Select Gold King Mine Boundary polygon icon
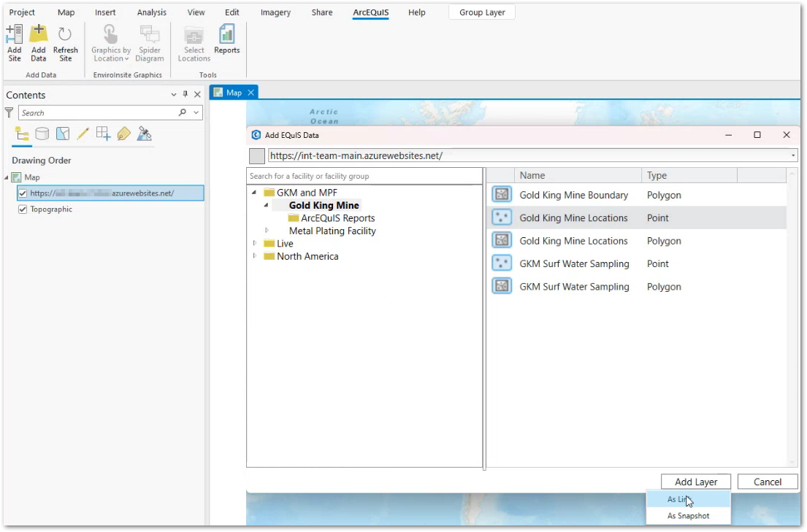 [x=502, y=195]
